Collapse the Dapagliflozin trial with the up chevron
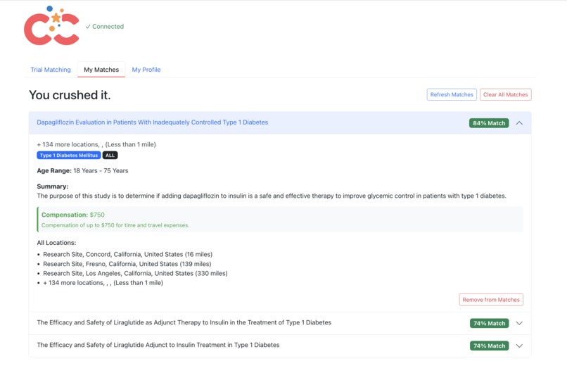Screen dimensions: 567x392 coord(519,123)
